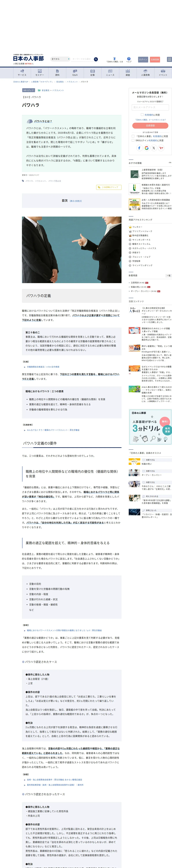This screenshot has width=172, height=868.
Task: Click the この記事をクリップ button
Action: (109, 187)
